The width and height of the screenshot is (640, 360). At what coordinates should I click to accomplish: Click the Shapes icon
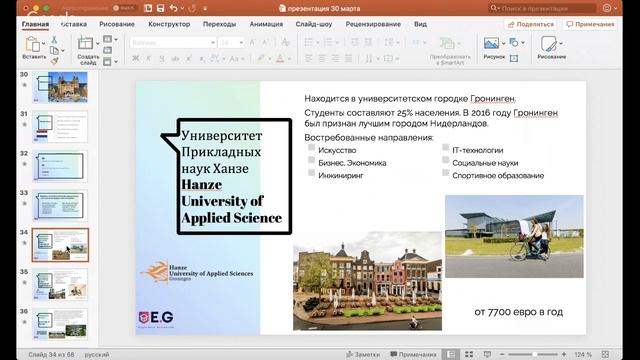point(514,42)
